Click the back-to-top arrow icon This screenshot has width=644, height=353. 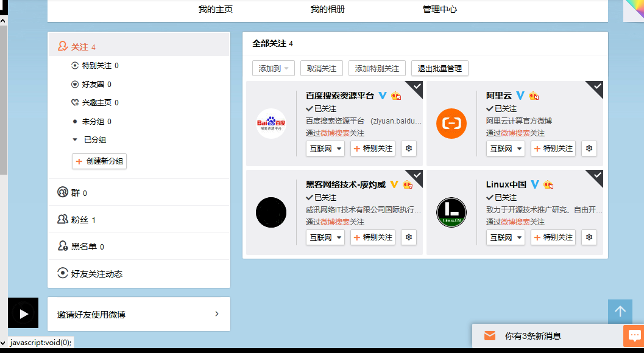[x=620, y=312]
